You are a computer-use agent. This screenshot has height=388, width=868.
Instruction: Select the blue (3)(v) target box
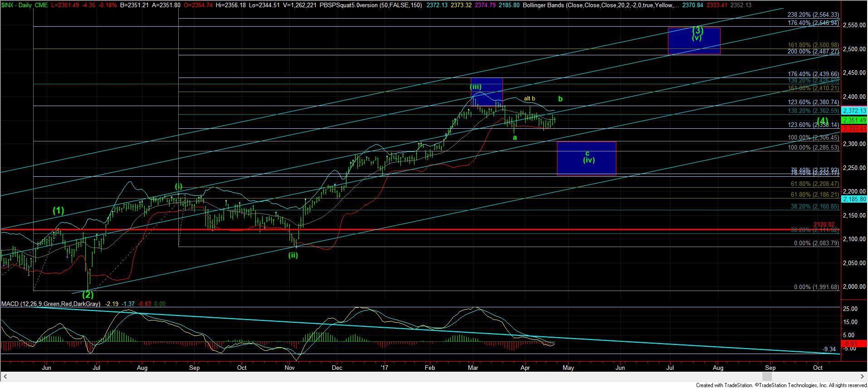coord(694,41)
